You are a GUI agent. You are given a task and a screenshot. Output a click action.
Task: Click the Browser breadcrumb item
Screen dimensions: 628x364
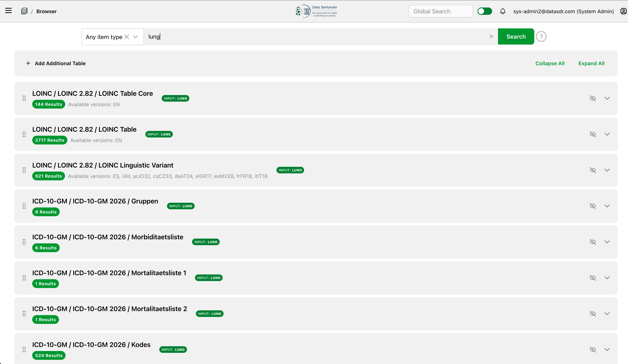point(47,11)
